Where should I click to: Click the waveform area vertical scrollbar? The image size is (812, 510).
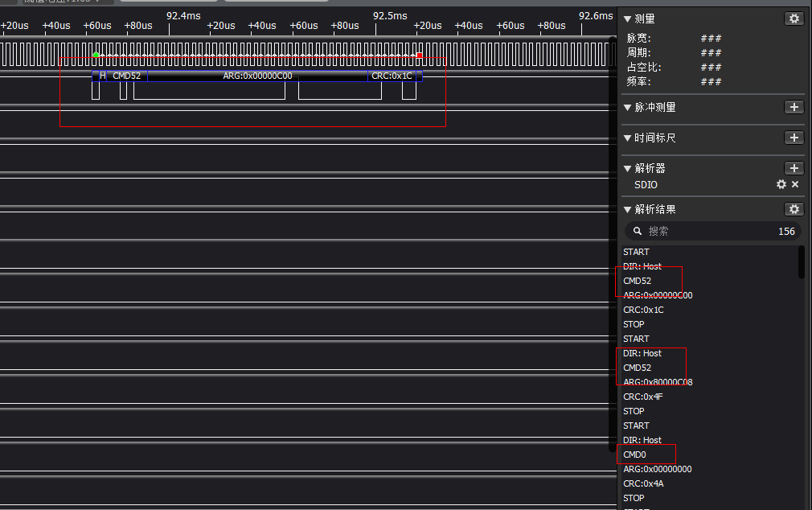pos(613,244)
